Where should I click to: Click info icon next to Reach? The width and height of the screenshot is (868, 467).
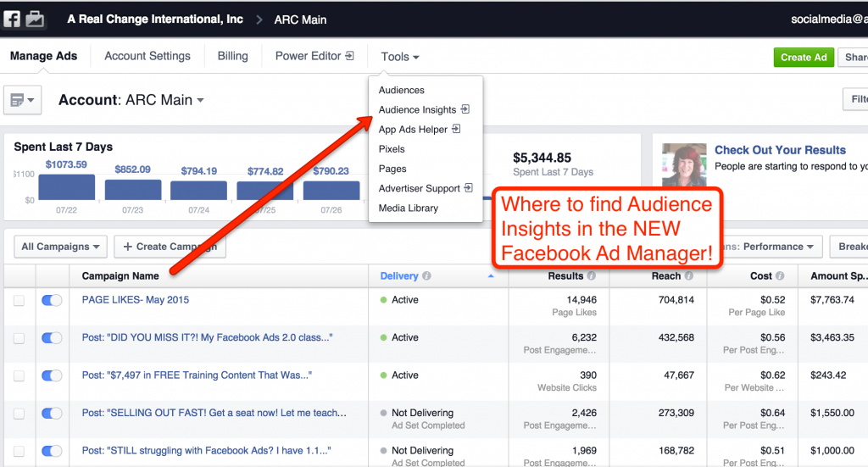689,276
